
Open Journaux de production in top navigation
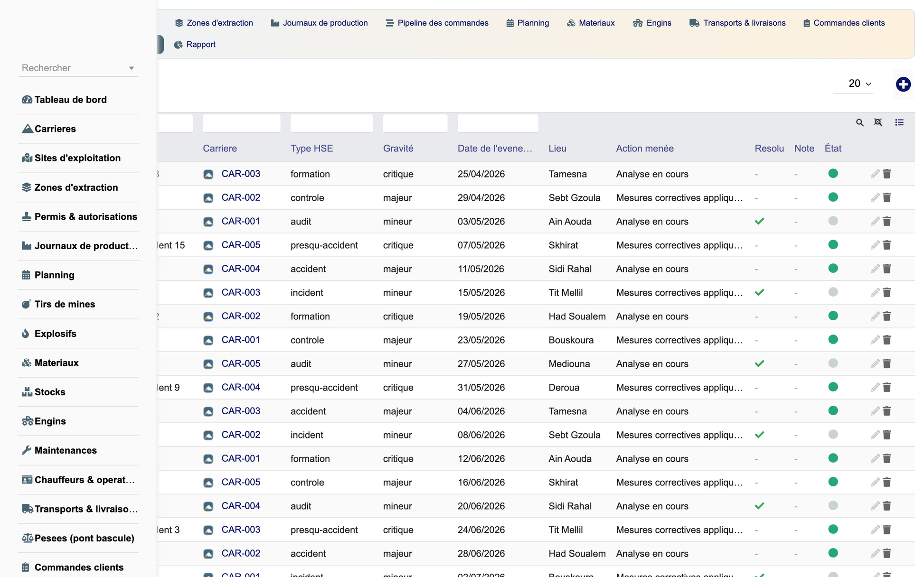[320, 23]
